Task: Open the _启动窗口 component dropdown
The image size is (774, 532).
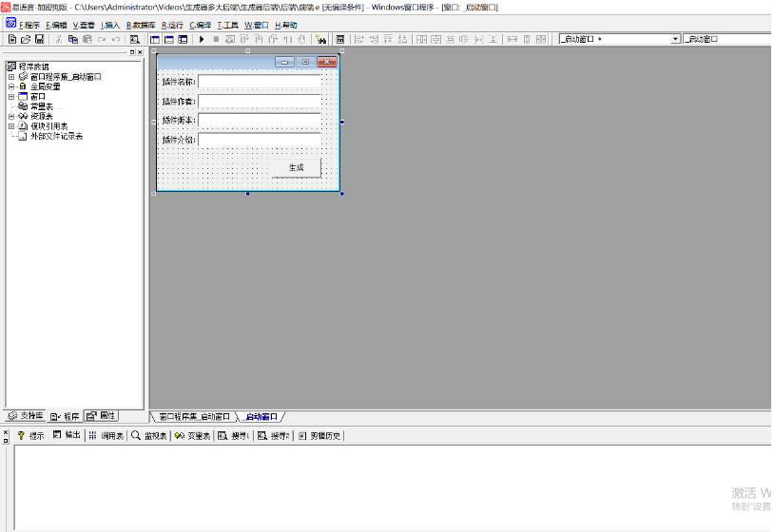Action: [x=676, y=39]
